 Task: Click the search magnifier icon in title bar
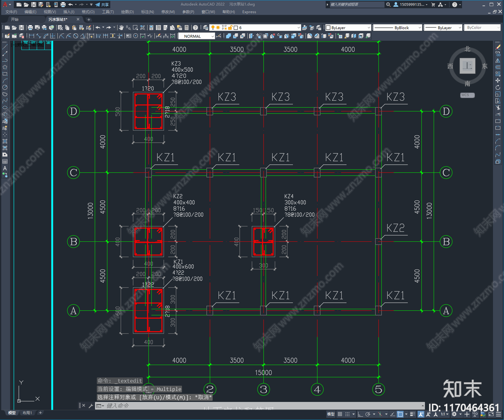tap(388, 4)
